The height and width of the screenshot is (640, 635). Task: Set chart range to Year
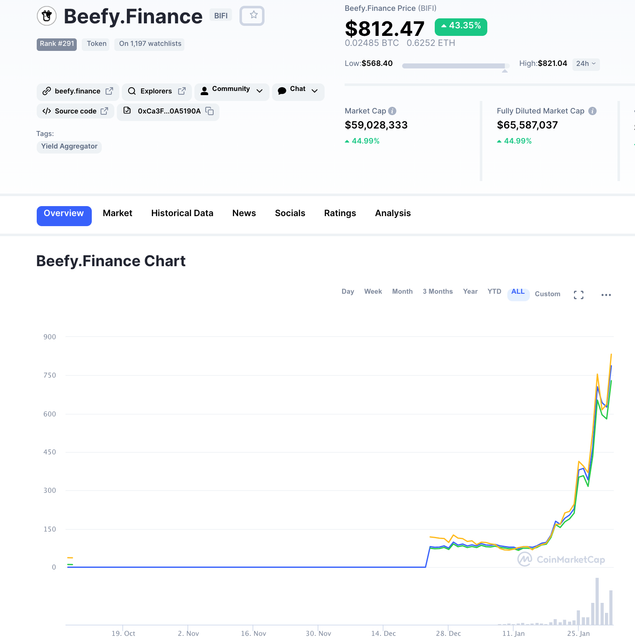[470, 291]
